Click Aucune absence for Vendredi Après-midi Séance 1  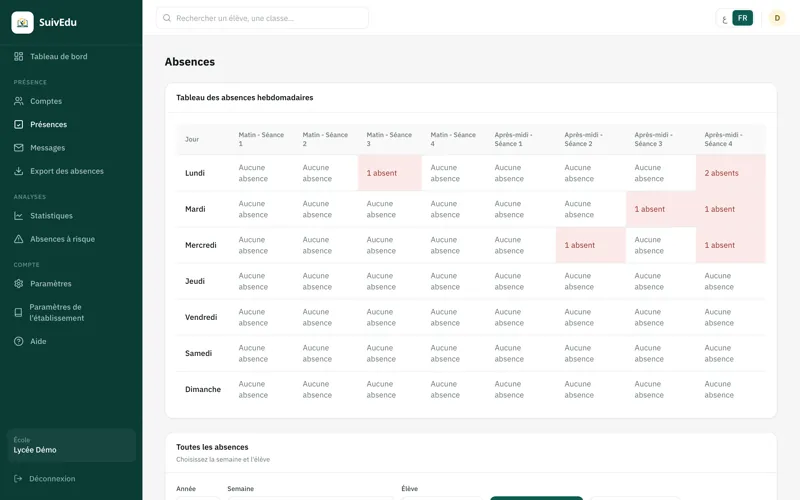509,317
